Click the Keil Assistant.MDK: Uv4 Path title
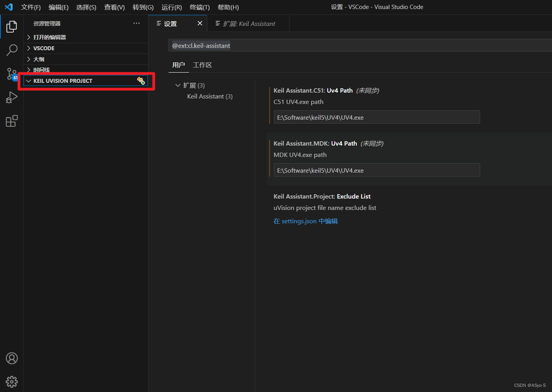Screen dimensions: 552x392 click(x=315, y=144)
